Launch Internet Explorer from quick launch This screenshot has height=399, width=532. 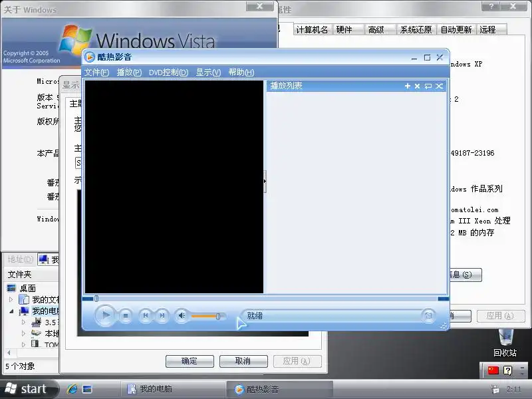[72, 389]
